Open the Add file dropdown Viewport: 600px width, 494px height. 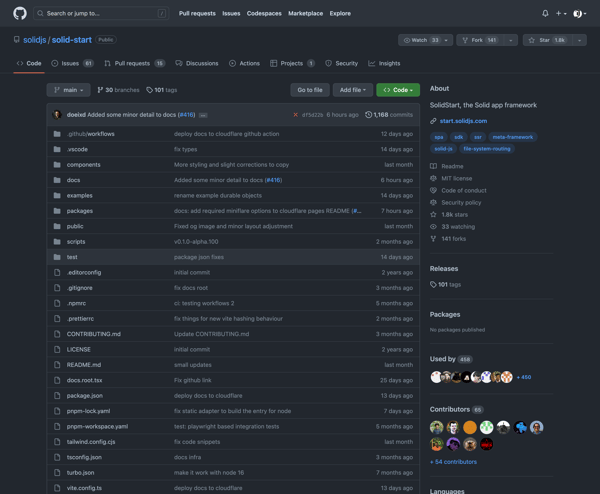click(353, 90)
